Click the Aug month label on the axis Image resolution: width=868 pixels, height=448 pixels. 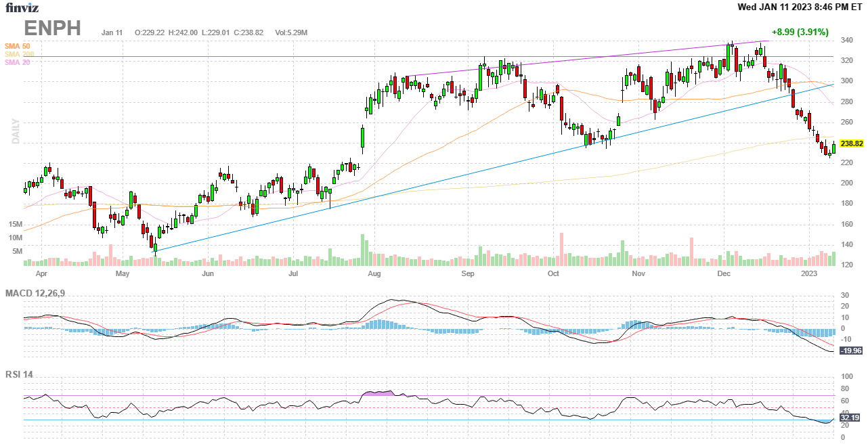click(374, 274)
